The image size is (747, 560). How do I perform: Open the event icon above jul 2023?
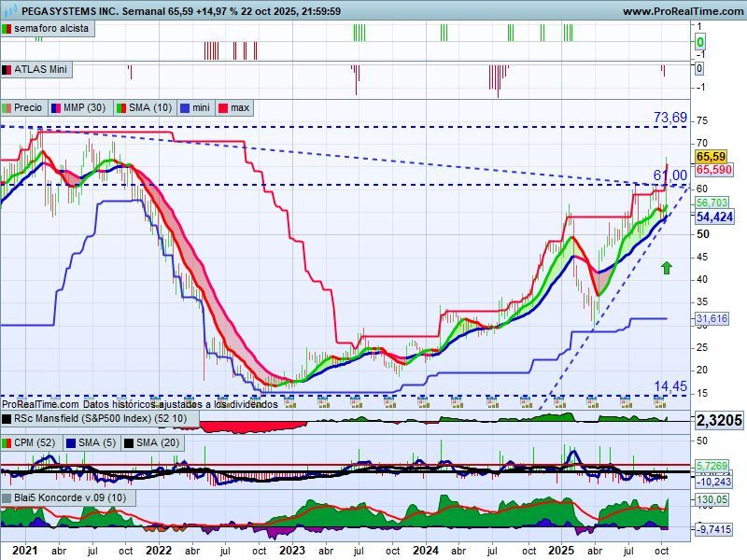(356, 403)
